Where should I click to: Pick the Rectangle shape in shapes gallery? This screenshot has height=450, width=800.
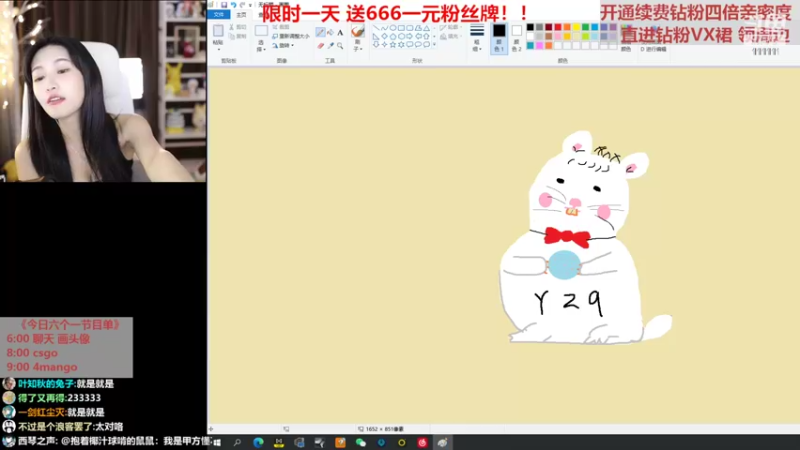point(401,28)
